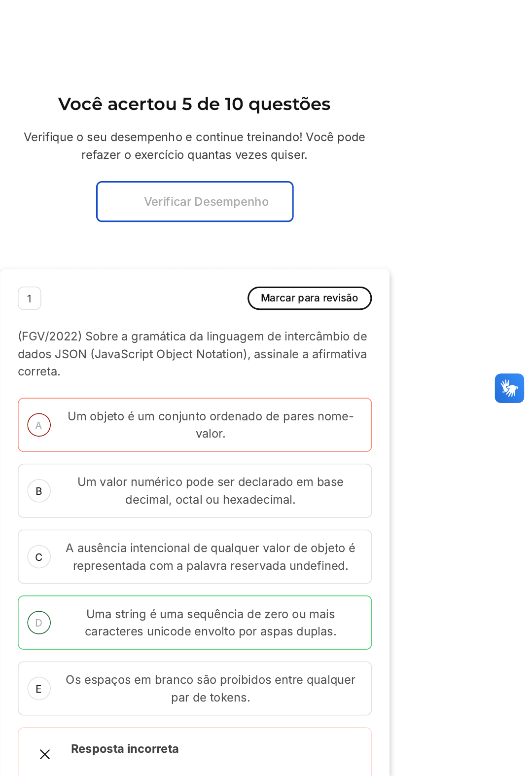Click question number 1 badge
Screen dimensions: 532x776
coord(30,298)
